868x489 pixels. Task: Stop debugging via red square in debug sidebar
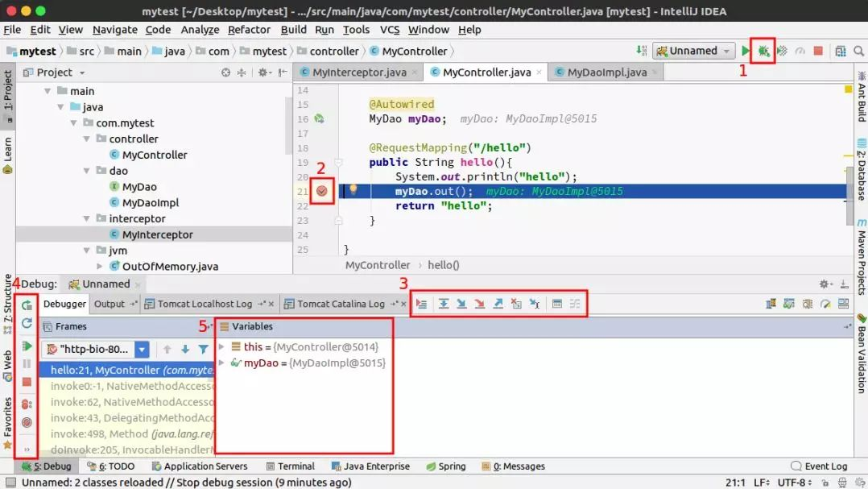(x=27, y=382)
